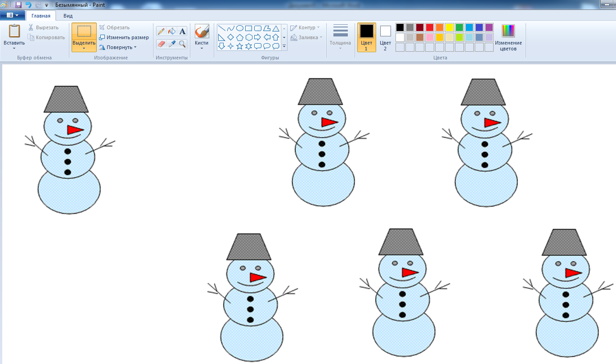
Task: Activate the Цвет 1 color slot
Action: click(x=366, y=37)
